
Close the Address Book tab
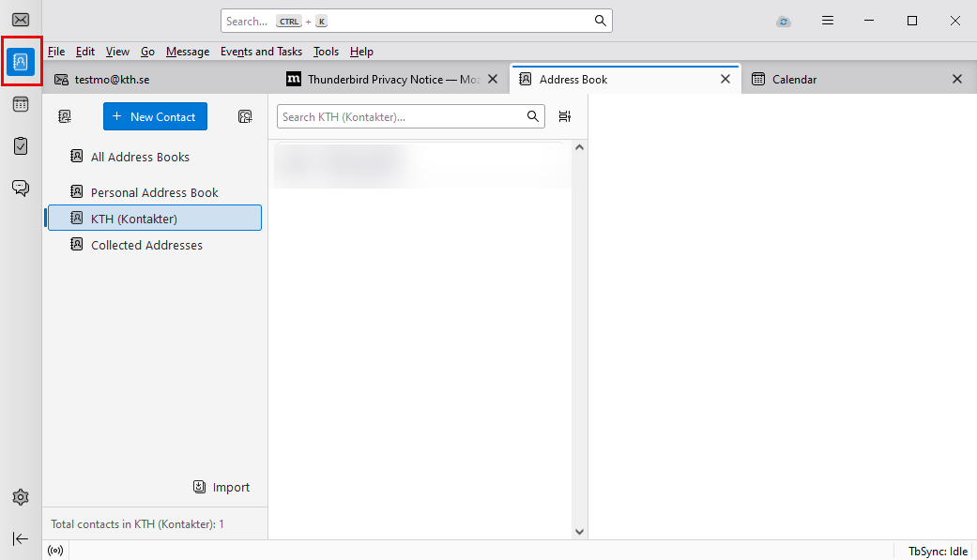coord(725,80)
